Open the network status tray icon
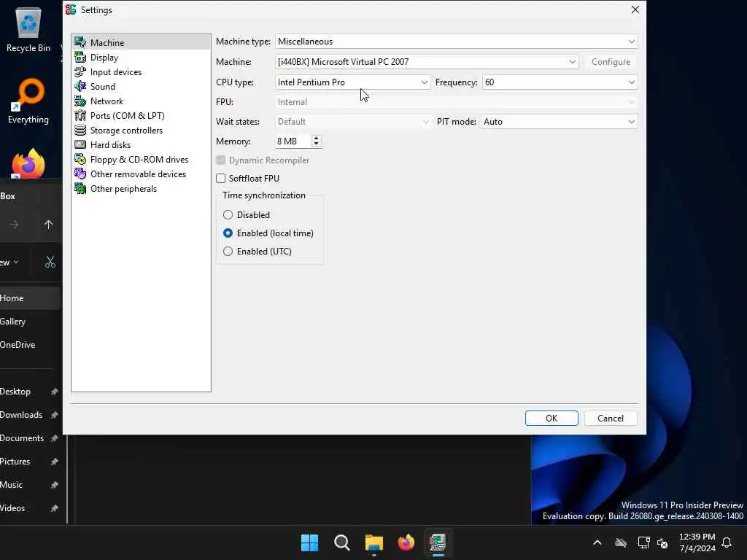Screen dimensions: 747x560 point(643,542)
